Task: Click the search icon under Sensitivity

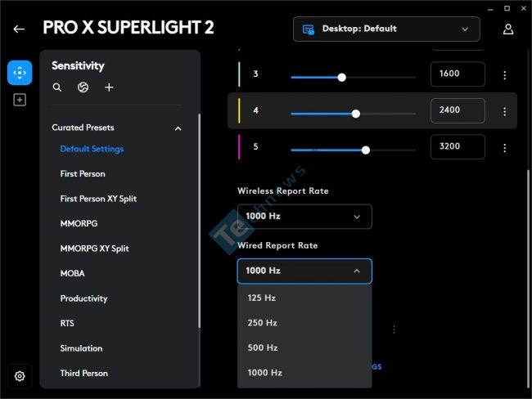Action: coord(57,87)
